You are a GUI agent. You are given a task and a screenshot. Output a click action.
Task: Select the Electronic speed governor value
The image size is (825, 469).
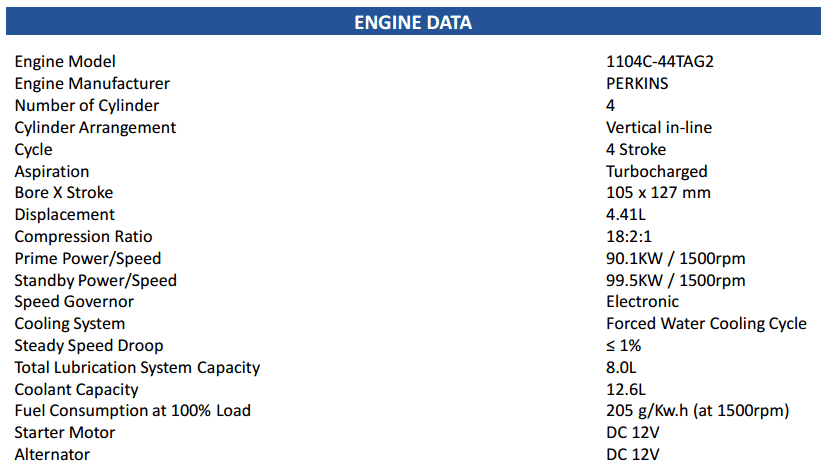642,302
